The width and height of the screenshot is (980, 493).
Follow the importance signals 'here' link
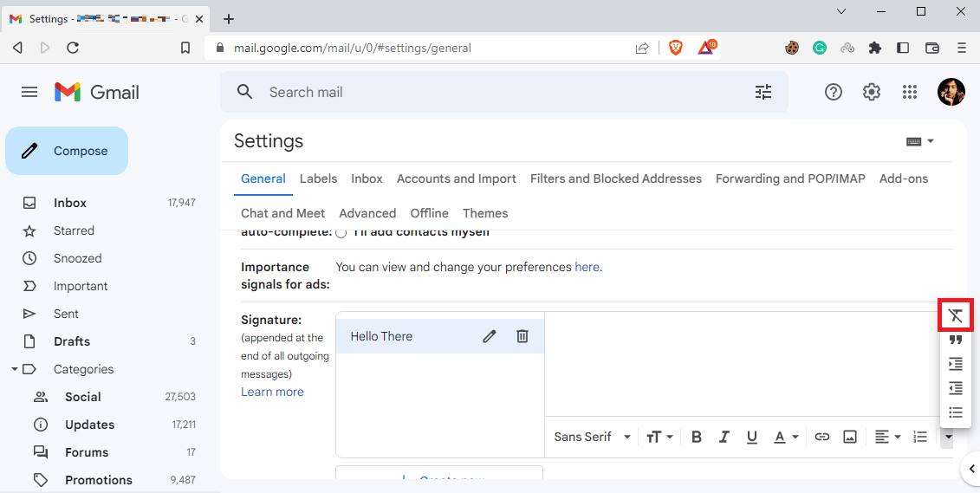[x=587, y=267]
